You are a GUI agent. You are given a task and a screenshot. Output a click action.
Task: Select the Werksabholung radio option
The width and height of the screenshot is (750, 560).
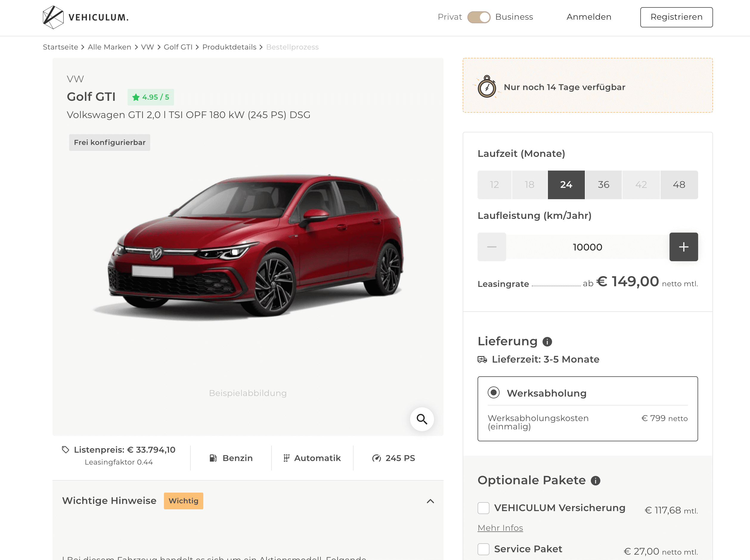pyautogui.click(x=493, y=392)
